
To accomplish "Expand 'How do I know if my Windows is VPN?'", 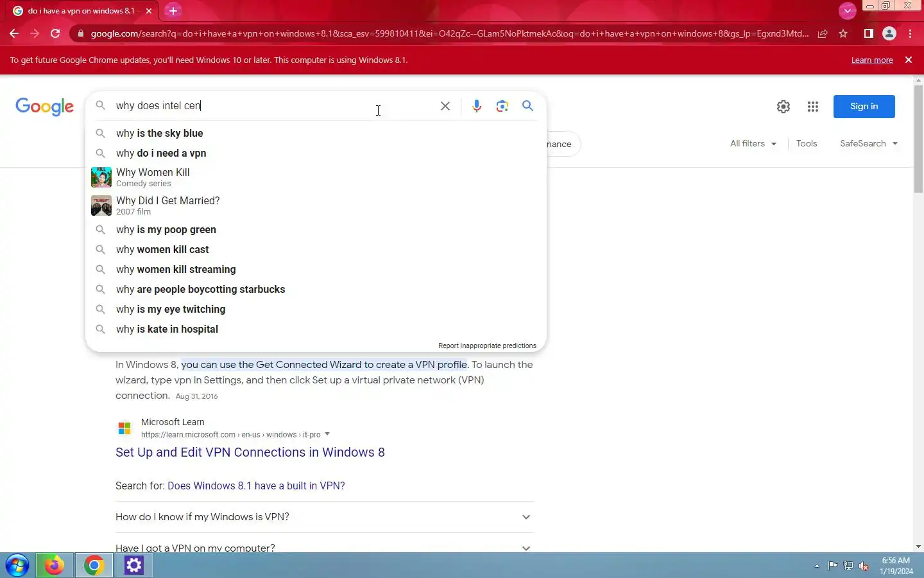I will point(324,517).
